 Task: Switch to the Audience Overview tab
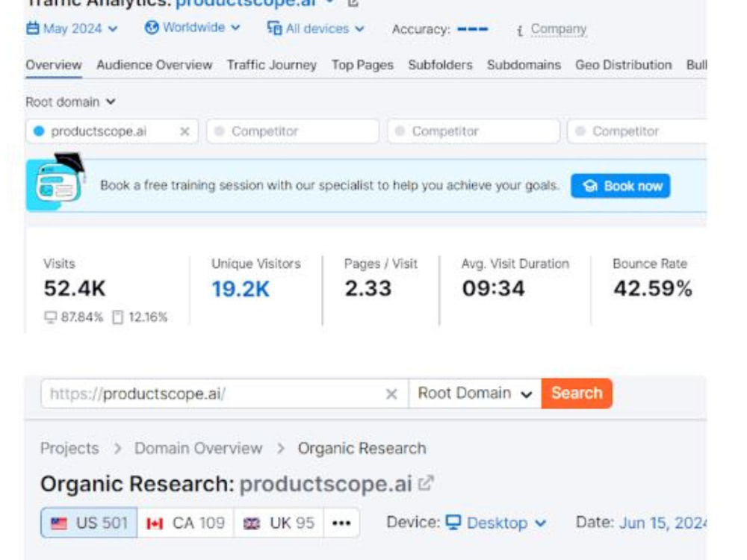155,65
